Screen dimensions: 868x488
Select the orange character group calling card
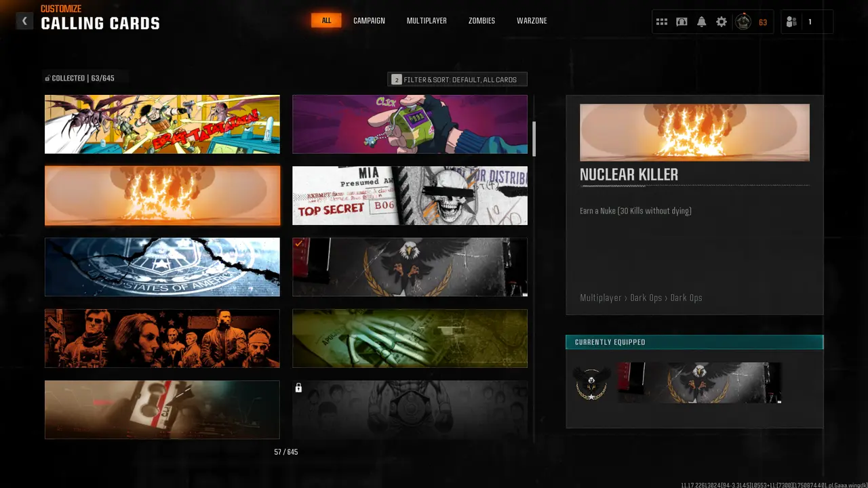(162, 338)
